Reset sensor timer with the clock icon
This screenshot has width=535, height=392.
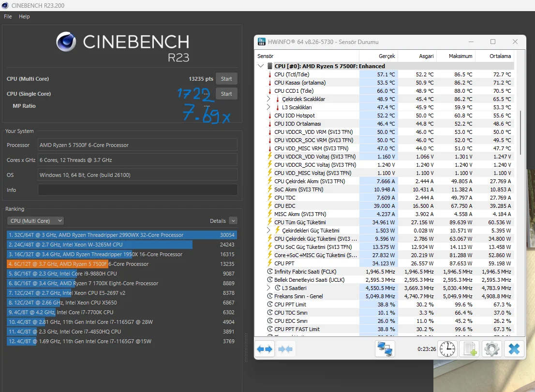[x=447, y=349]
